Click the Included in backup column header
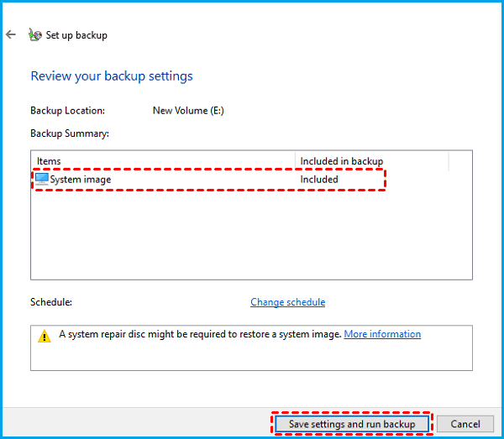The width and height of the screenshot is (504, 439). 342,161
